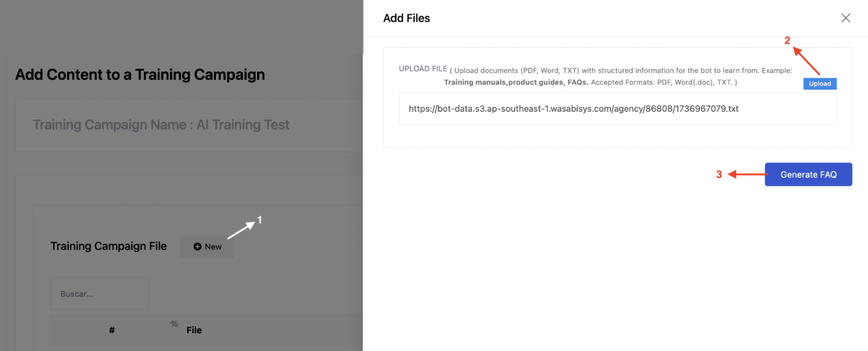868x351 pixels.
Task: Focus the Buscar search box
Action: (100, 294)
